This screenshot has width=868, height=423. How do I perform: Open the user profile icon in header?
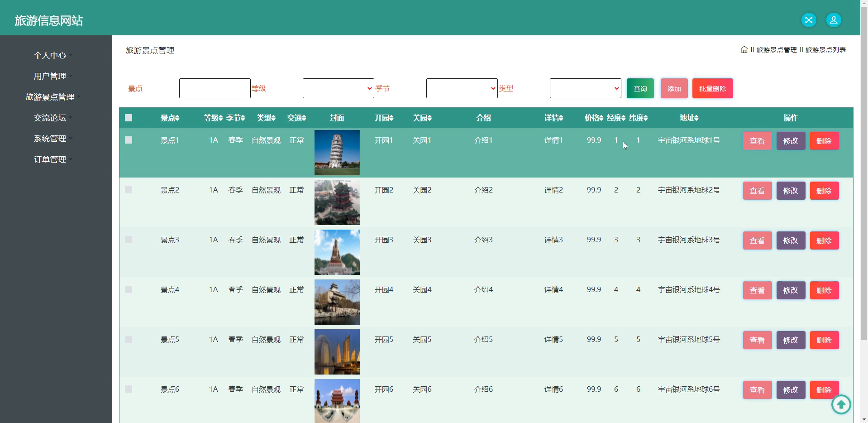pos(834,20)
